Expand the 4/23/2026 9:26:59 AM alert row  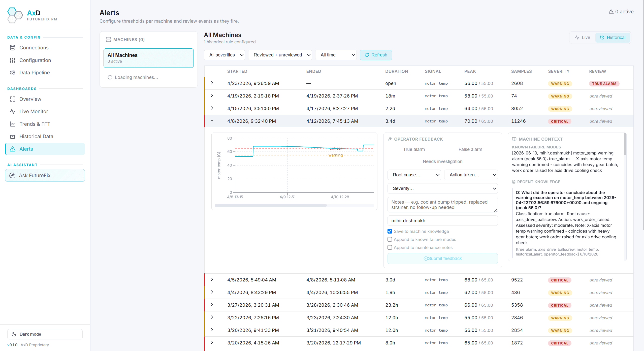pyautogui.click(x=212, y=83)
